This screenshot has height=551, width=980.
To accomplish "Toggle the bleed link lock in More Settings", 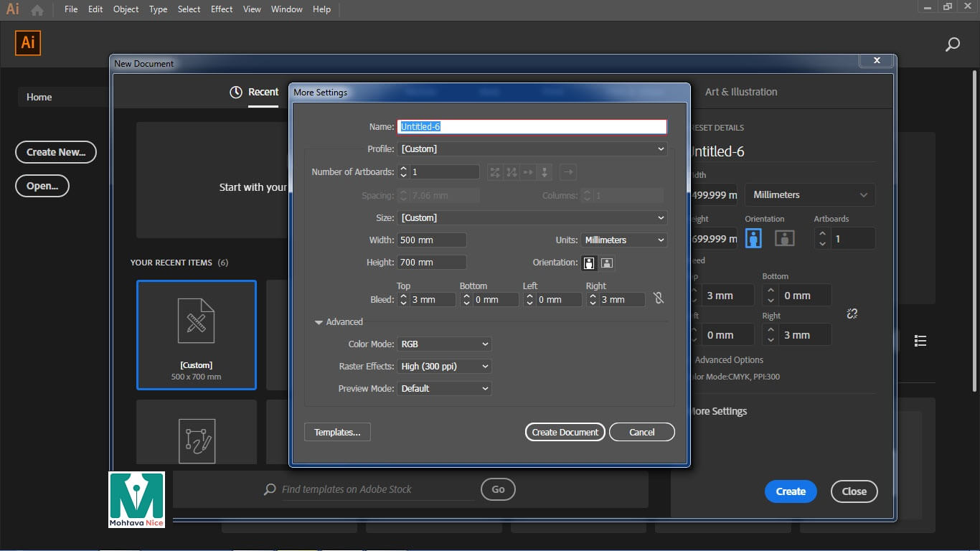I will coord(659,298).
